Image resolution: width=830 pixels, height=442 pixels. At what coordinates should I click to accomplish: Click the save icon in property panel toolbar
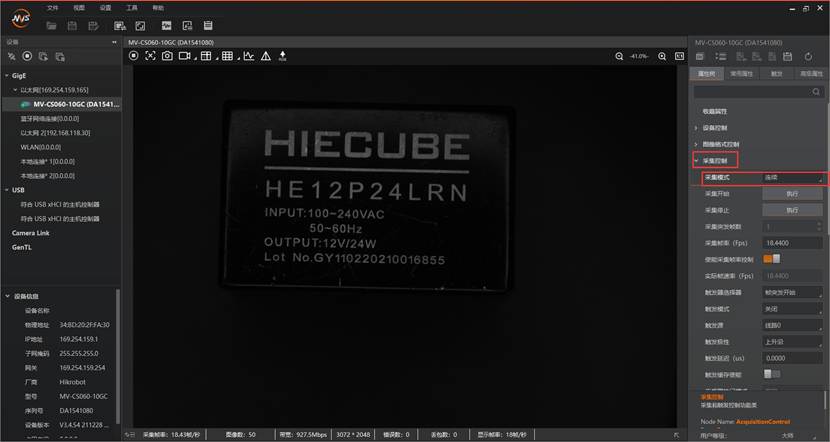(788, 57)
